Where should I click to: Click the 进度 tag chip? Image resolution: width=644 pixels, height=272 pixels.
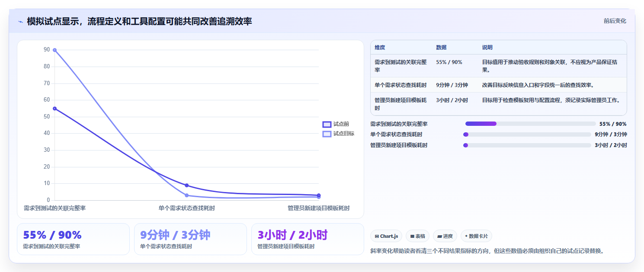click(445, 236)
